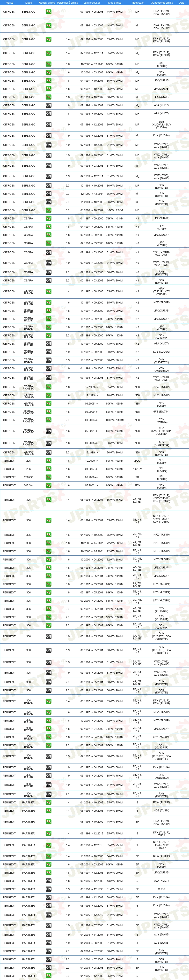Select petrol icon of Berlingo 1.4 07.1996 -> 10.2008
This screenshot has width=189, height=980.
pyautogui.click(x=48, y=39)
